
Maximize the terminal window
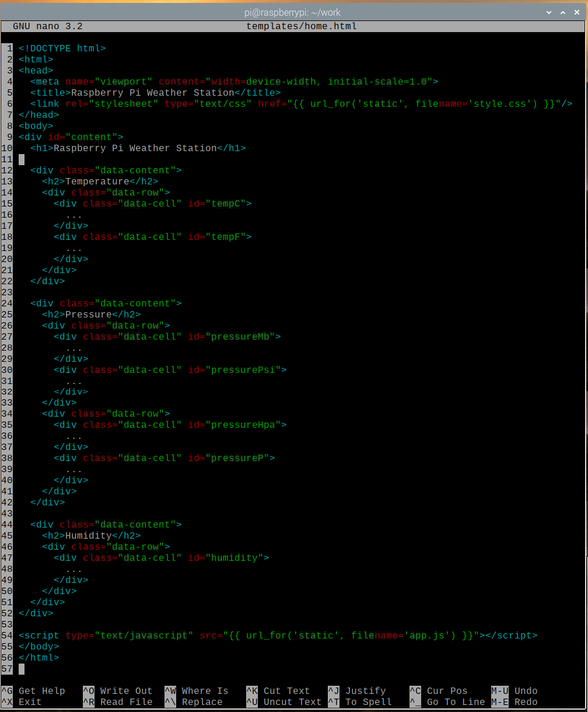click(563, 12)
